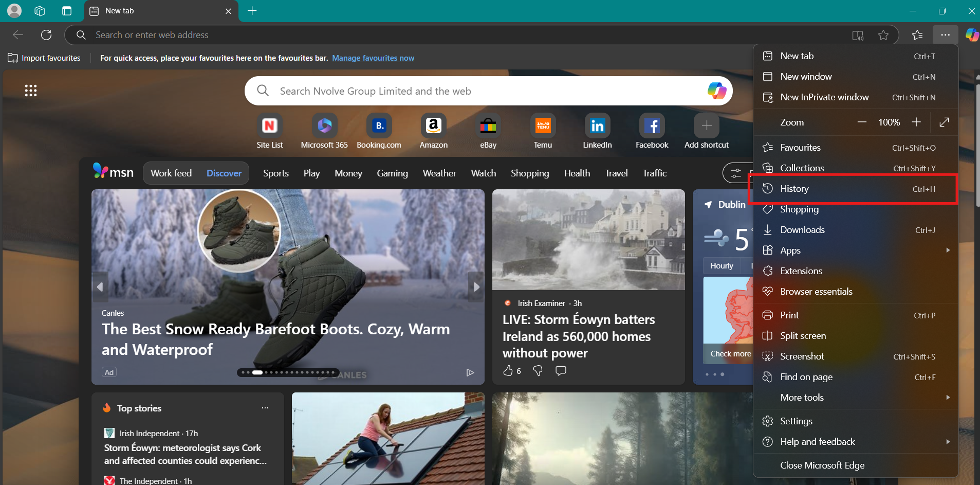
Task: Open Storm Éowyn live article headline
Action: point(579,336)
